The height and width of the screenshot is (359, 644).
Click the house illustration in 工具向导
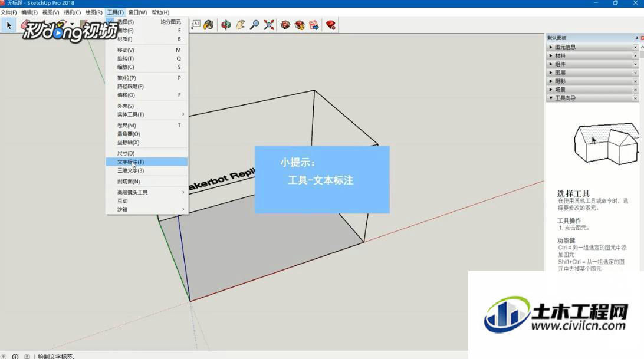[606, 143]
